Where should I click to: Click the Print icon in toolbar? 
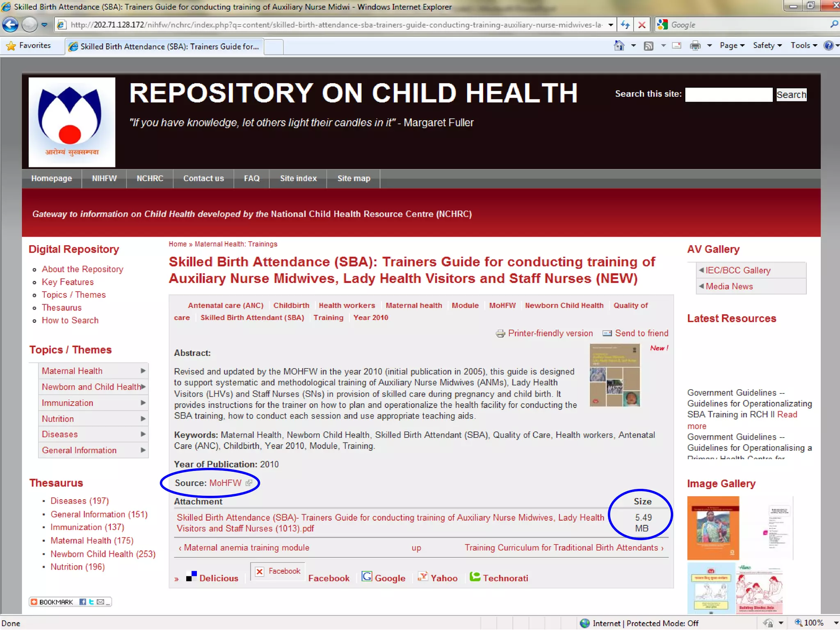pyautogui.click(x=695, y=46)
